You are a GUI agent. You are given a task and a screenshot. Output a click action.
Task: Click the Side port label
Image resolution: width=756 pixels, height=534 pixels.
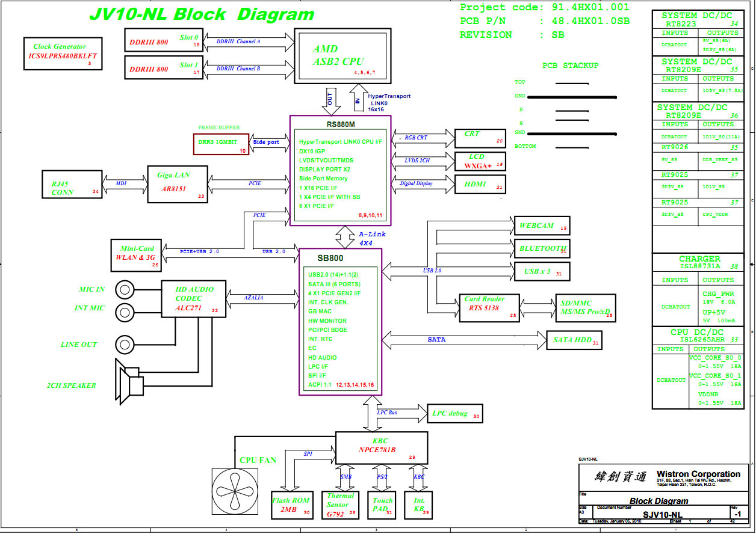(x=266, y=143)
